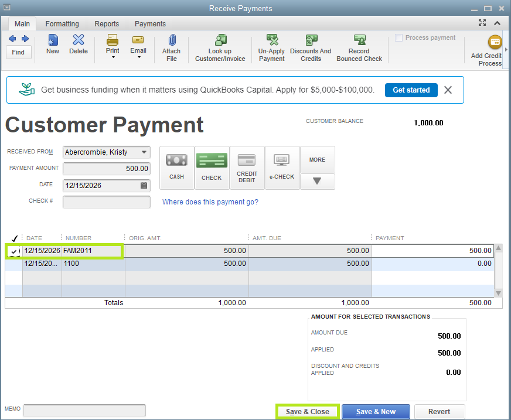Enable the Process payment checkbox
511x420 pixels.
(399, 38)
